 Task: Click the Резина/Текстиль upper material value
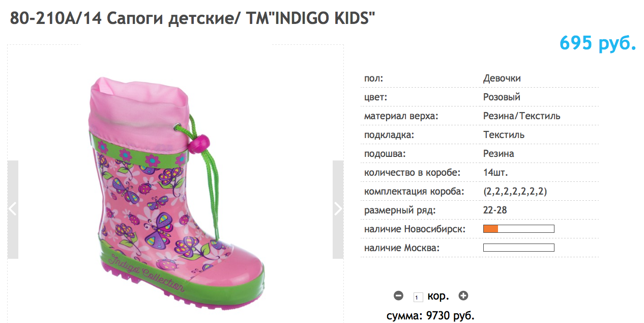[x=521, y=116]
